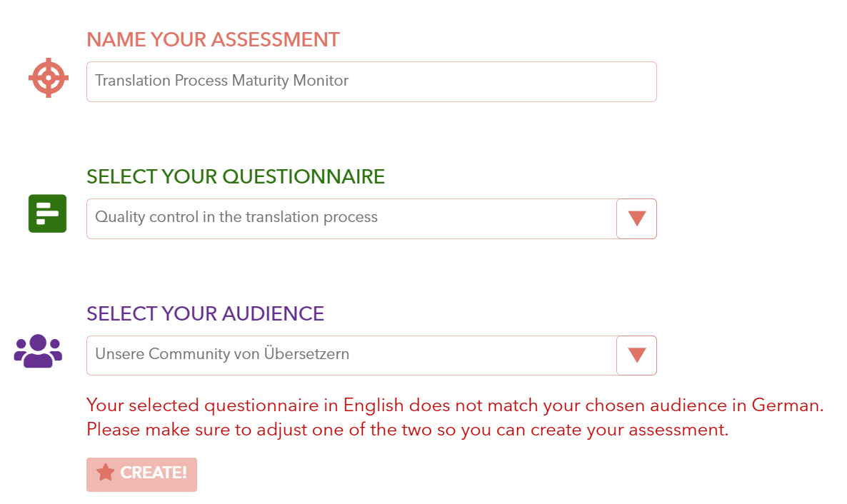The image size is (847, 504).
Task: Focus the assessment name input field
Action: pyautogui.click(x=371, y=81)
